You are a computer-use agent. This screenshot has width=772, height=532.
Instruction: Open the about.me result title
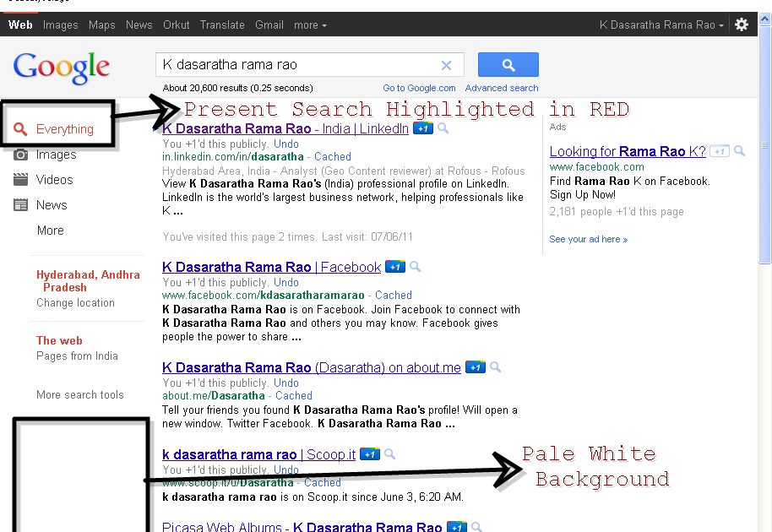point(311,367)
